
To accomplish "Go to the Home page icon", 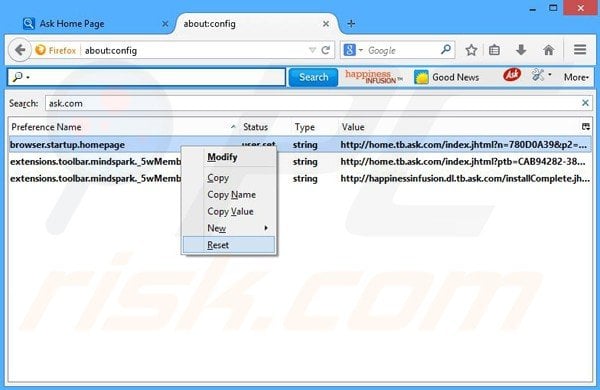I will [x=548, y=50].
